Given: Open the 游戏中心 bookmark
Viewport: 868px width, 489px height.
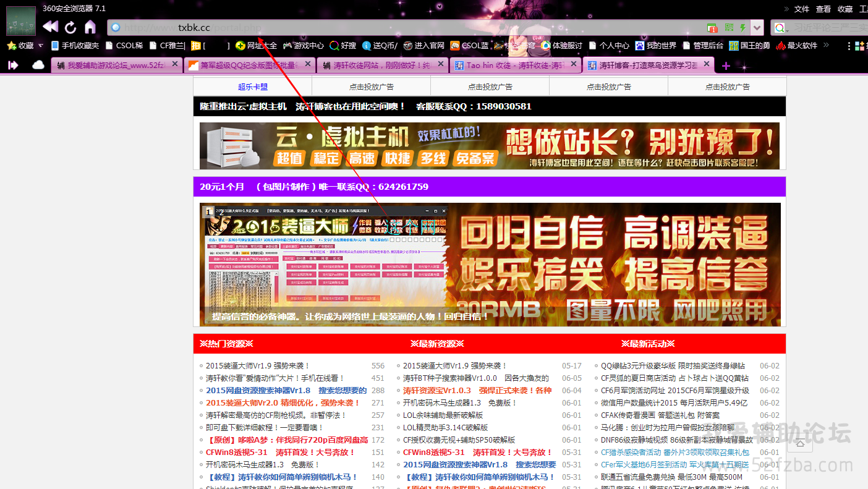Looking at the screenshot, I should coord(304,46).
